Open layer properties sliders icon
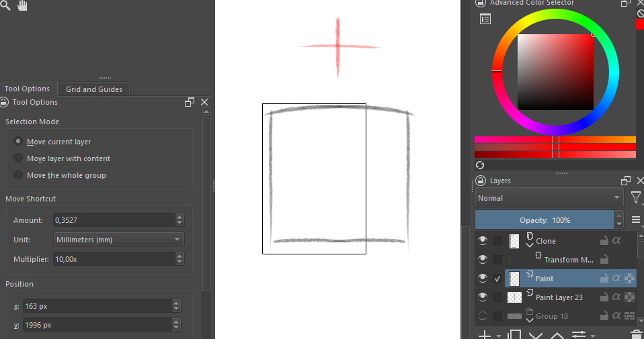Screen dimensions: 644x339 pyautogui.click(x=578, y=335)
